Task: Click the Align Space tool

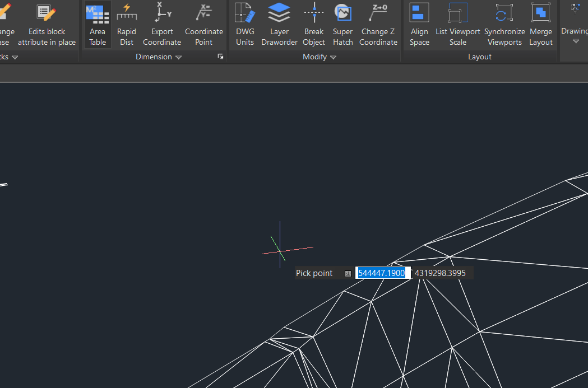Action: click(419, 25)
